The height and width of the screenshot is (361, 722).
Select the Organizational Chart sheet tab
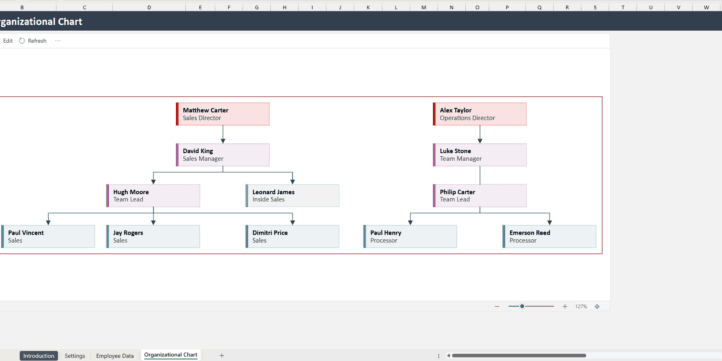(x=171, y=355)
